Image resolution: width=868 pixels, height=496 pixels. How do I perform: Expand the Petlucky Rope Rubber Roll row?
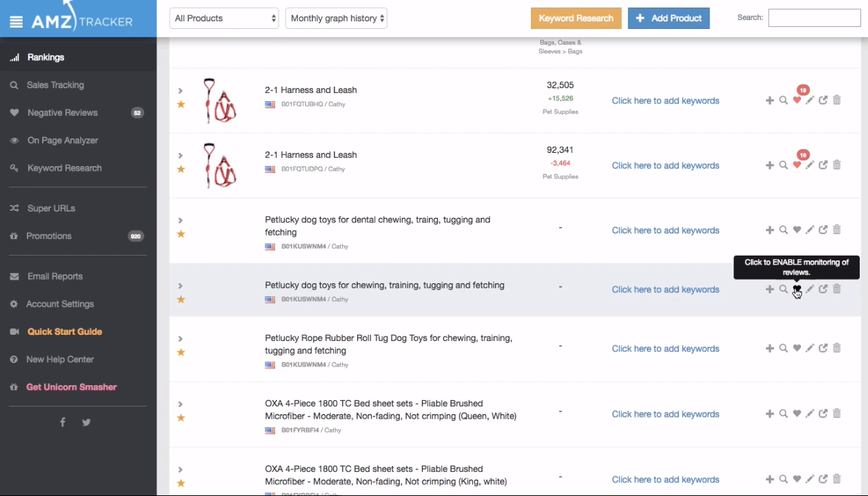[x=181, y=338]
